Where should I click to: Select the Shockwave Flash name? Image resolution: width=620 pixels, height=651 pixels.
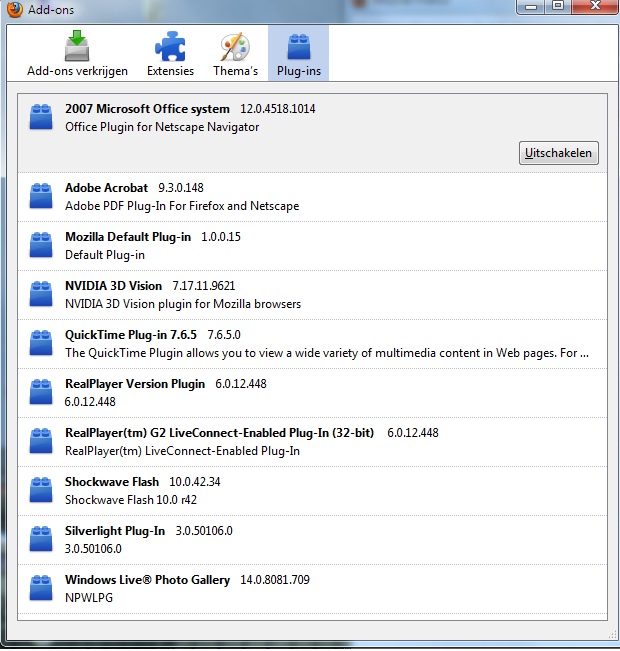(x=112, y=482)
